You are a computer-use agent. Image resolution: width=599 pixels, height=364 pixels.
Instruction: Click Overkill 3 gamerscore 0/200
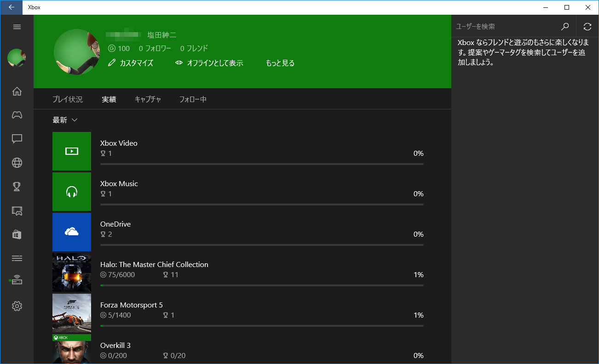coord(114,356)
